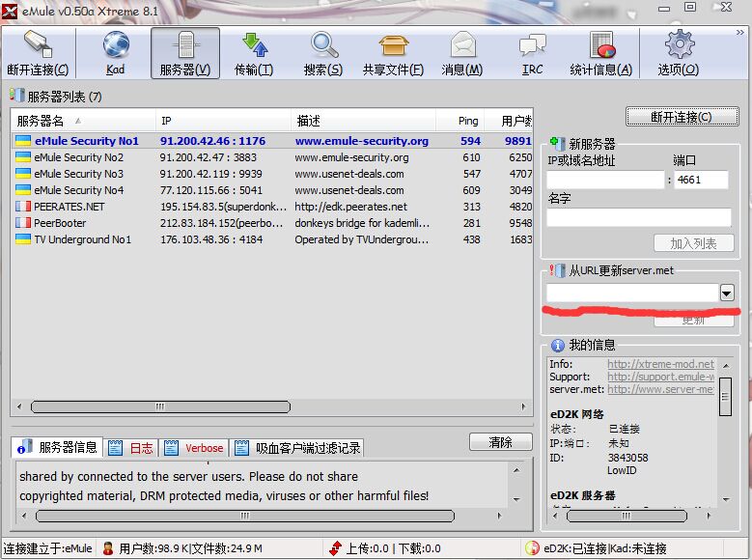Viewport: 752px width, 560px height.
Task: Click the 加入列表 add to list button
Action: click(x=693, y=243)
